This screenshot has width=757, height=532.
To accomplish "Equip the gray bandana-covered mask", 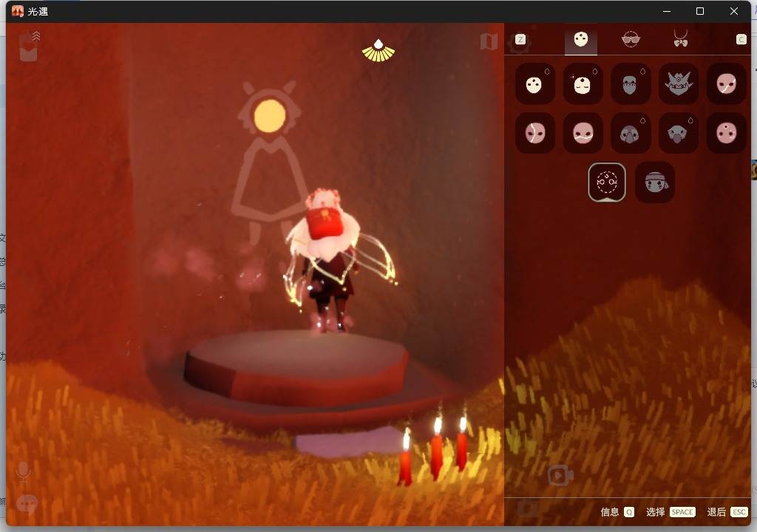I will tap(631, 83).
